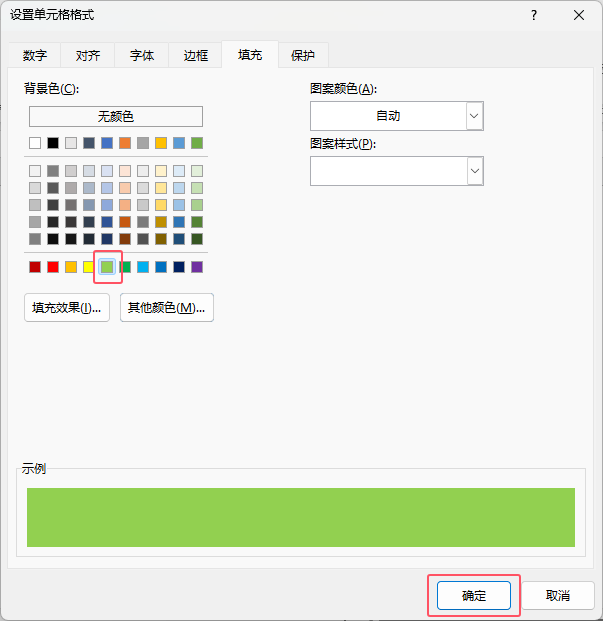Pick the yellow standard color swatch
Image resolution: width=603 pixels, height=621 pixels.
(x=89, y=267)
